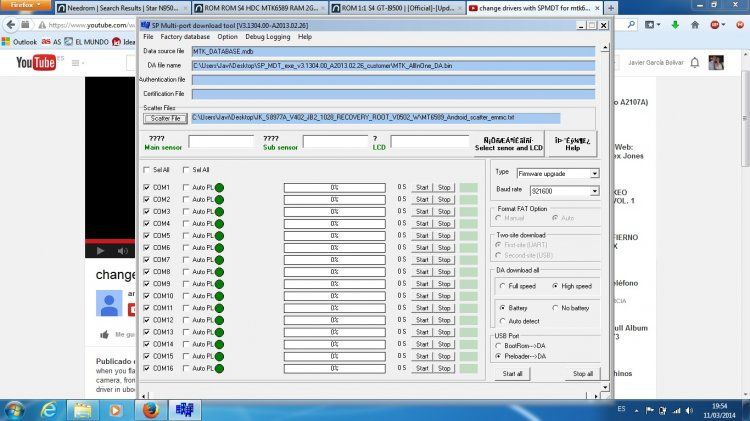This screenshot has height=421, width=750.
Task: Open the Type dropdown Firmware upgrade
Action: (558, 174)
